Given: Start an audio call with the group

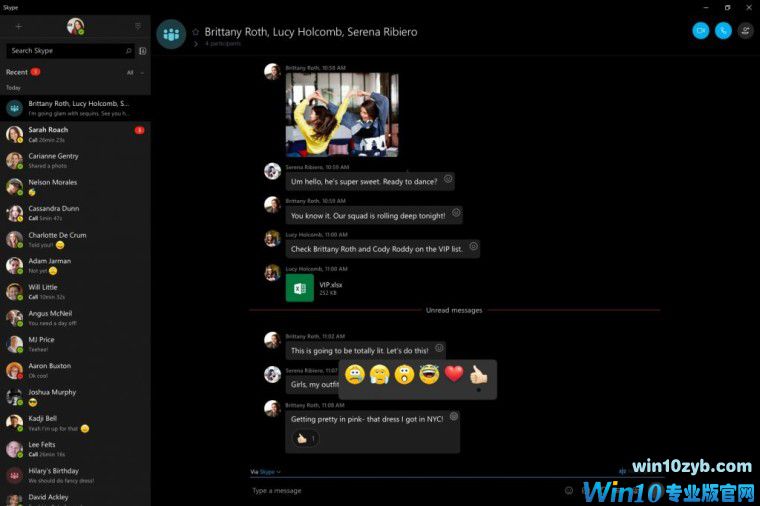Looking at the screenshot, I should pyautogui.click(x=723, y=31).
